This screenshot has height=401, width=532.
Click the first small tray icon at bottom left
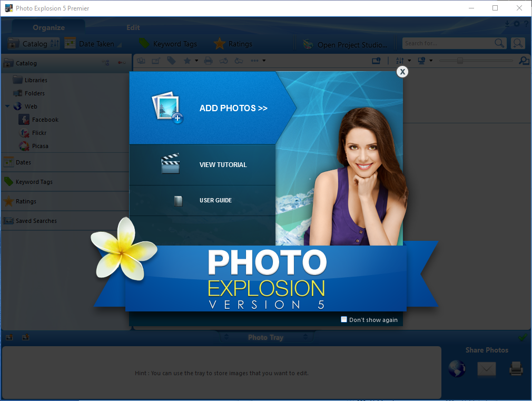[x=9, y=337]
